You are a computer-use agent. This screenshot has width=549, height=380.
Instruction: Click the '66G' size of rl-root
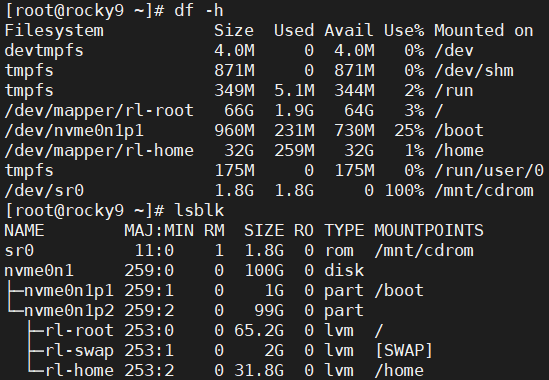click(x=239, y=110)
